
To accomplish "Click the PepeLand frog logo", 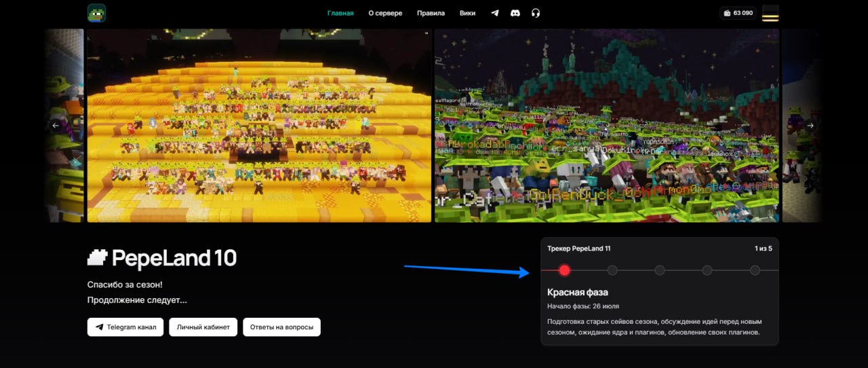I will [96, 13].
